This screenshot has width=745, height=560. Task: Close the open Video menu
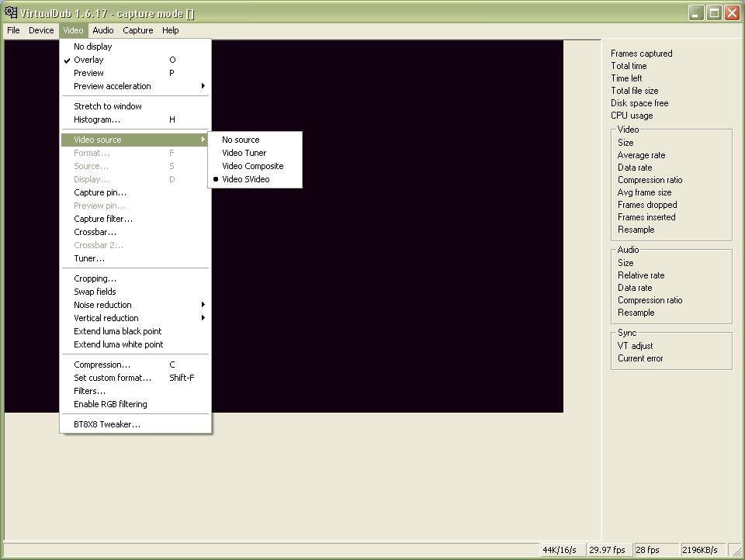pos(73,30)
